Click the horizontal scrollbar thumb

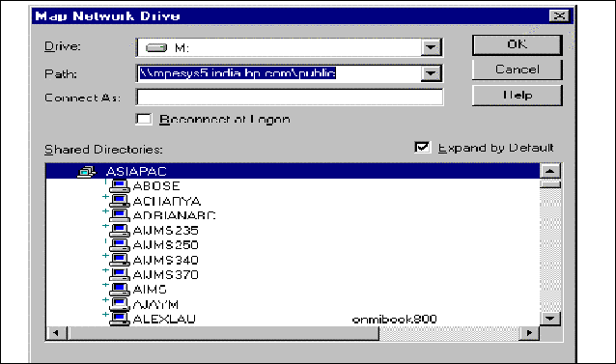pyautogui.click(x=223, y=333)
